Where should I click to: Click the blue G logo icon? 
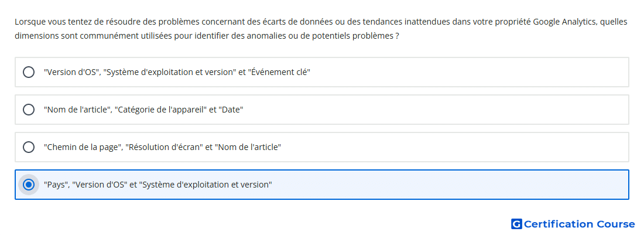(516, 224)
